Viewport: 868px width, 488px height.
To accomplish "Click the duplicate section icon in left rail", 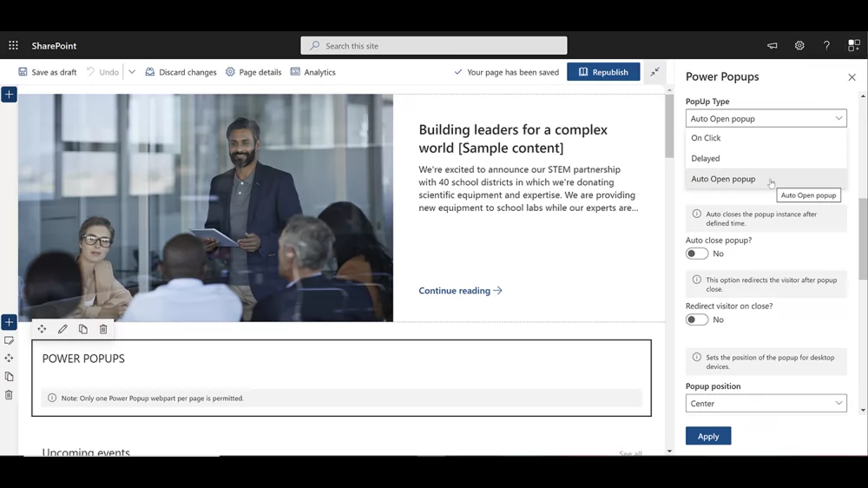I will [x=9, y=377].
